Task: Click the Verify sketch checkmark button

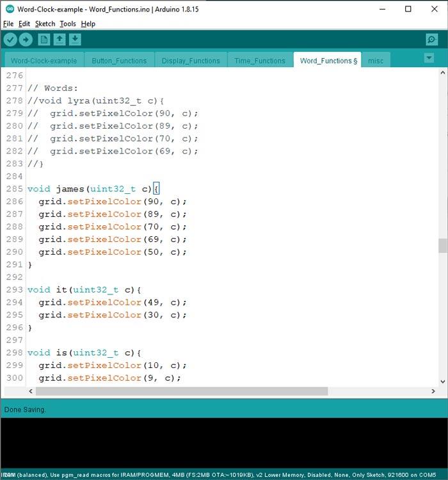Action: 10,40
